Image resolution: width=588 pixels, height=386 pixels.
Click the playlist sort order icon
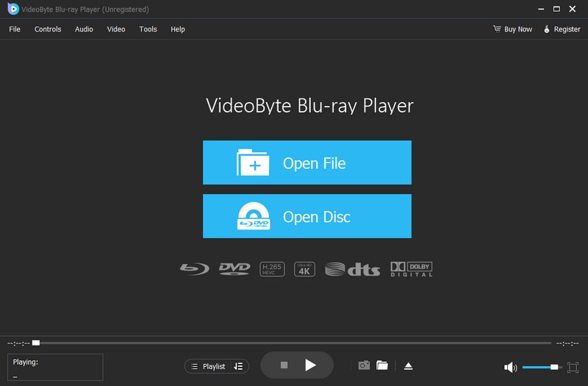coord(238,366)
